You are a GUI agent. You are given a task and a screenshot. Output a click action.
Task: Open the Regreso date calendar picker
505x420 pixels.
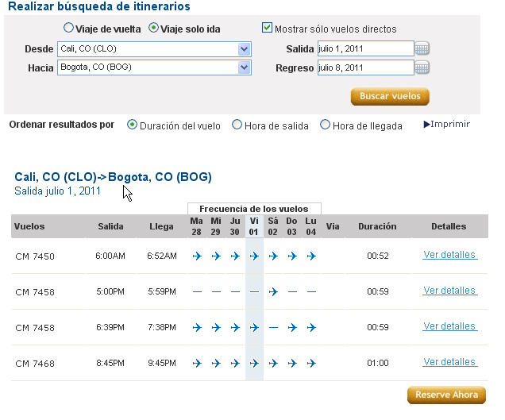coord(422,67)
